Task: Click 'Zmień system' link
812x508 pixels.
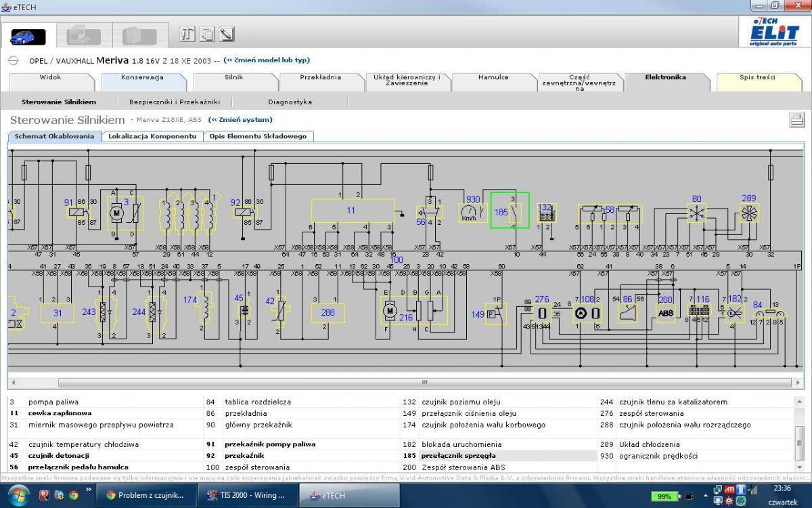Action: [x=240, y=120]
